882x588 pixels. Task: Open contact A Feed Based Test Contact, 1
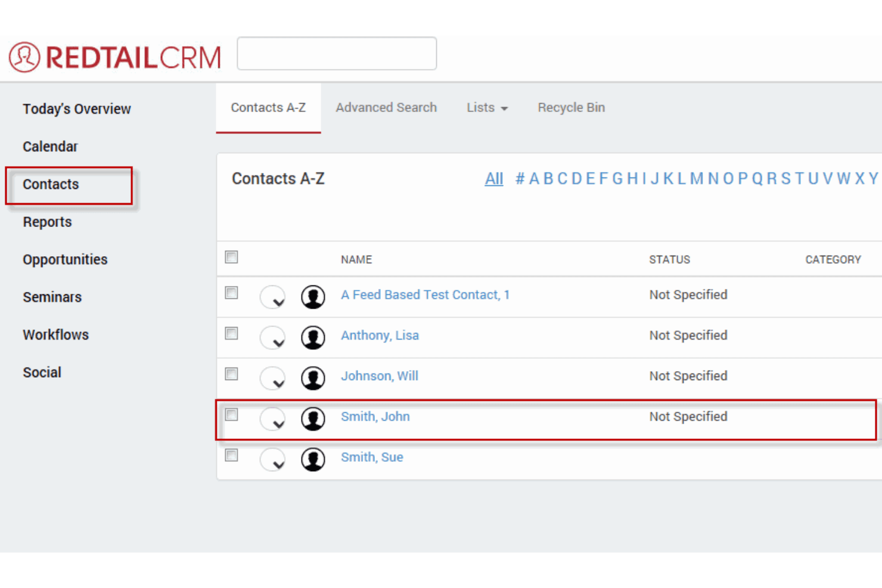(x=425, y=295)
